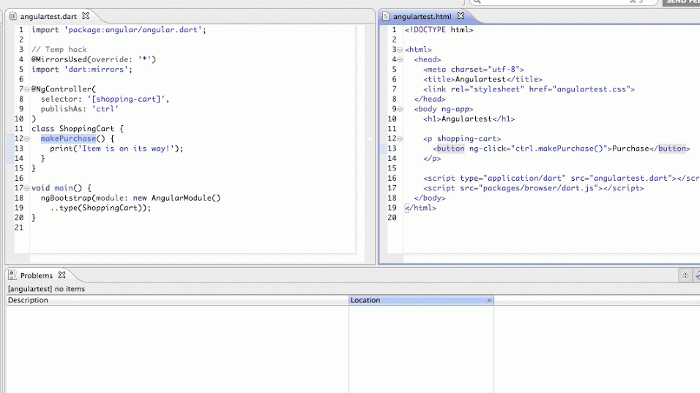Click the Send Feedback button
Screen dimensions: 700x393
pos(681,2)
